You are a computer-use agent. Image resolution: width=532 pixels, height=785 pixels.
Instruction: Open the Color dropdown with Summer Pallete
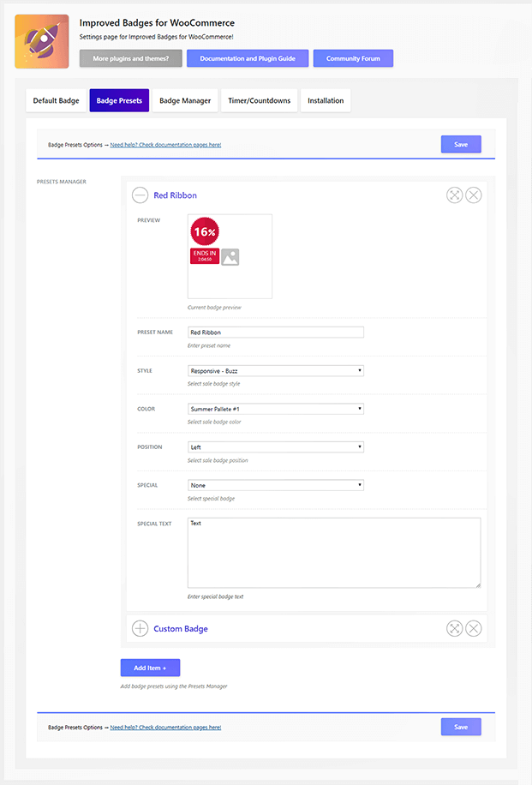[x=275, y=409]
